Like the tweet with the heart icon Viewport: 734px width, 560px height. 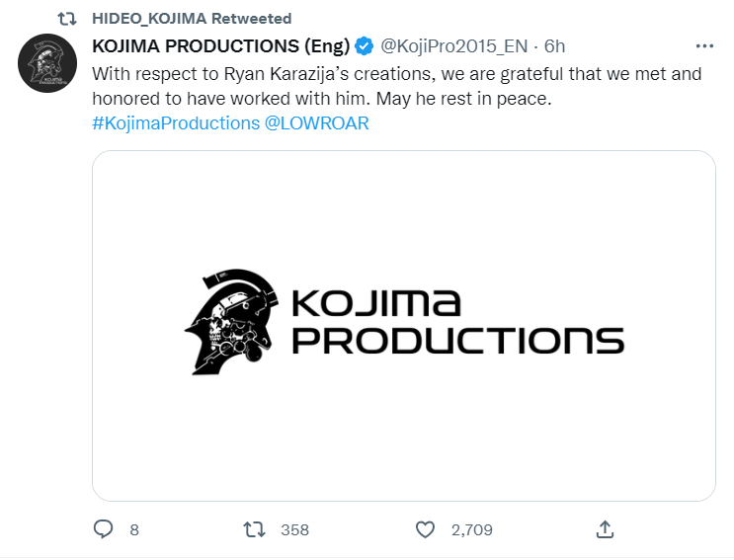425,529
